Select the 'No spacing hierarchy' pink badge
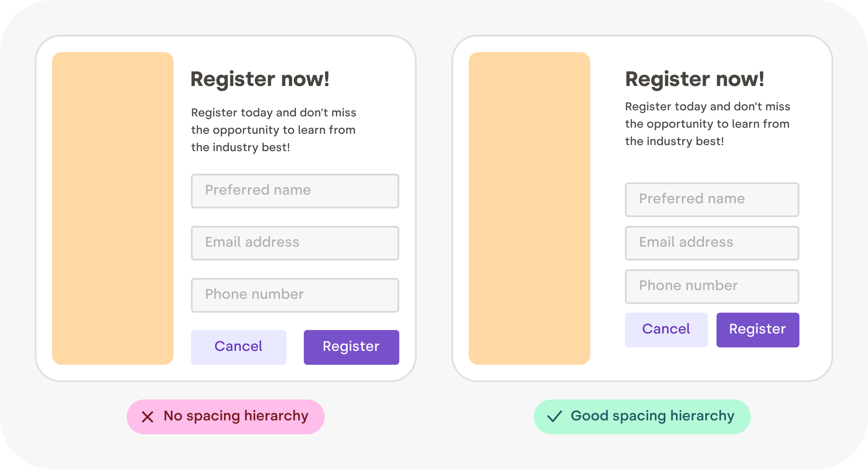The height and width of the screenshot is (469, 868). click(226, 417)
